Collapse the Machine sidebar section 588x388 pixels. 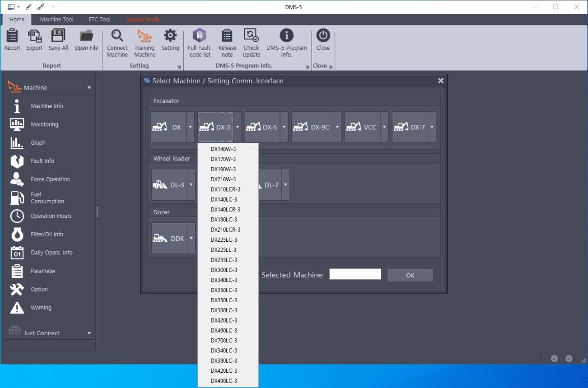coord(89,88)
